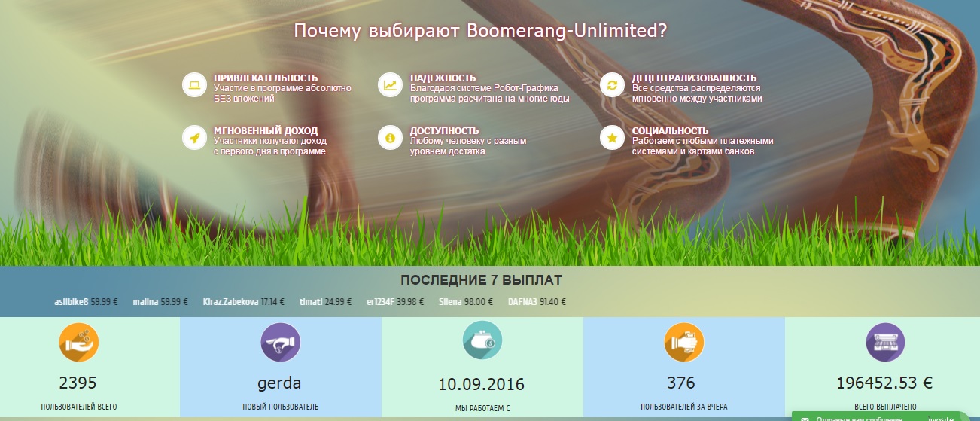
Task: Click the Silena payout entry
Action: (x=466, y=302)
